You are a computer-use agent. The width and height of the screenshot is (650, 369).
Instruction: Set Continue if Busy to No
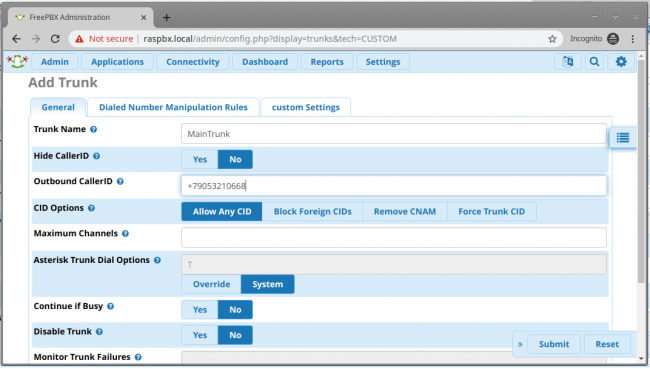pyautogui.click(x=235, y=310)
